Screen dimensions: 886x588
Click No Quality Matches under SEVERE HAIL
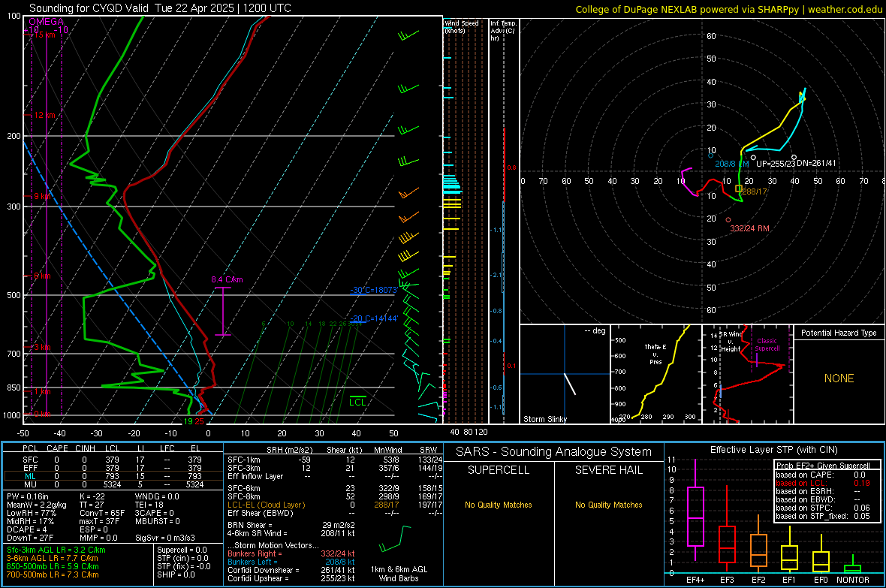point(608,505)
